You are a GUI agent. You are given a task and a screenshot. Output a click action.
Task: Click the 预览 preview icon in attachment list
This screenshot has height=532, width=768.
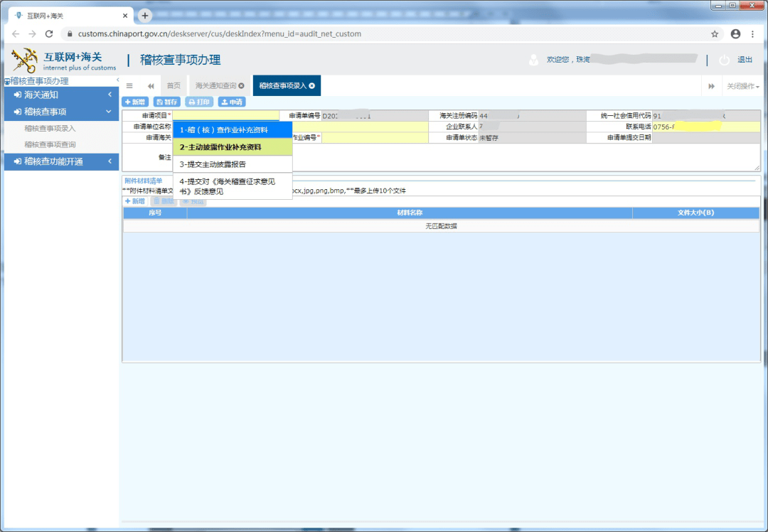click(x=193, y=201)
